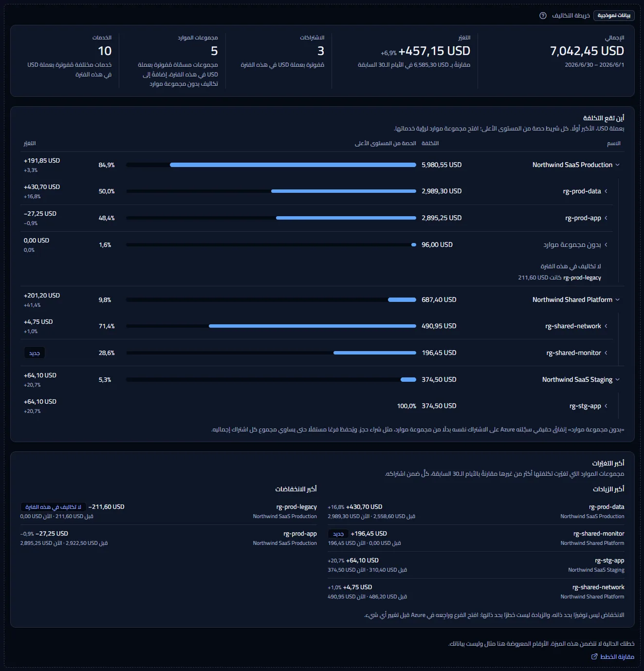Click the جديد badge in rg-shared-monitor row
Image resolution: width=644 pixels, height=671 pixels.
point(35,353)
